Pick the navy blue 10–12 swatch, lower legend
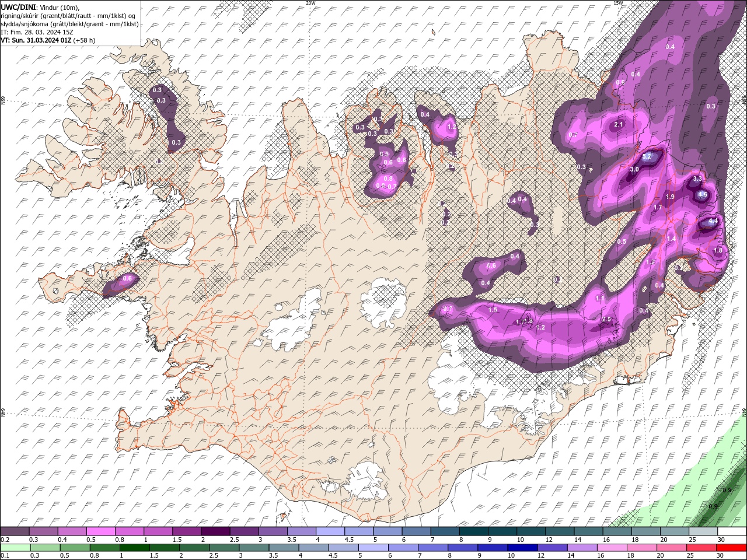This screenshot has width=747, height=560. pyautogui.click(x=522, y=548)
